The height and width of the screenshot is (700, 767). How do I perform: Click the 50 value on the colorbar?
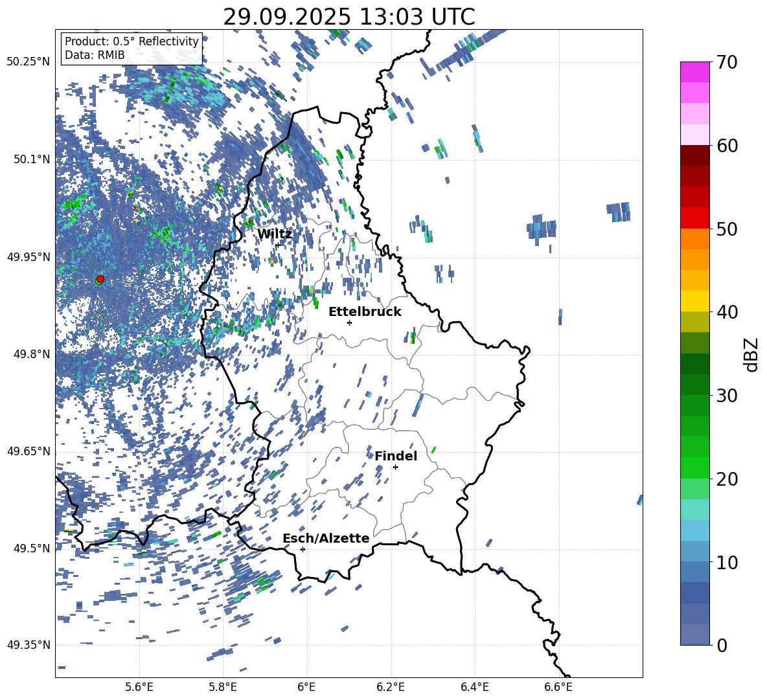(x=727, y=229)
